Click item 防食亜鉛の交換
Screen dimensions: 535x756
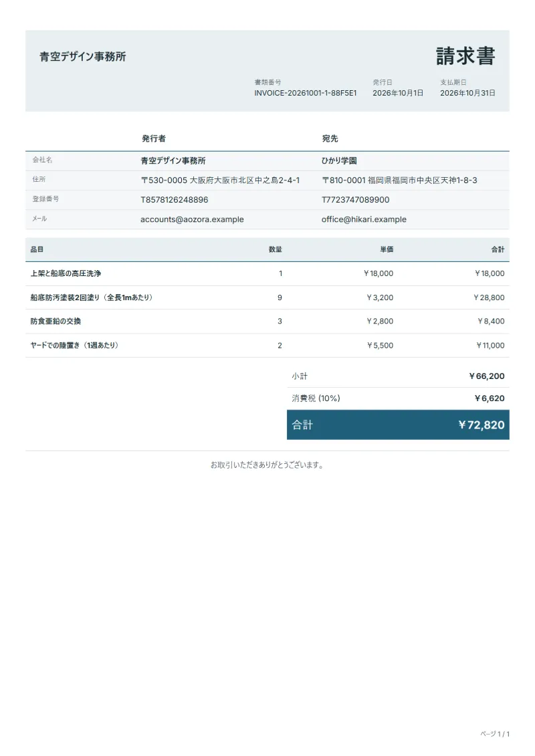coord(56,321)
